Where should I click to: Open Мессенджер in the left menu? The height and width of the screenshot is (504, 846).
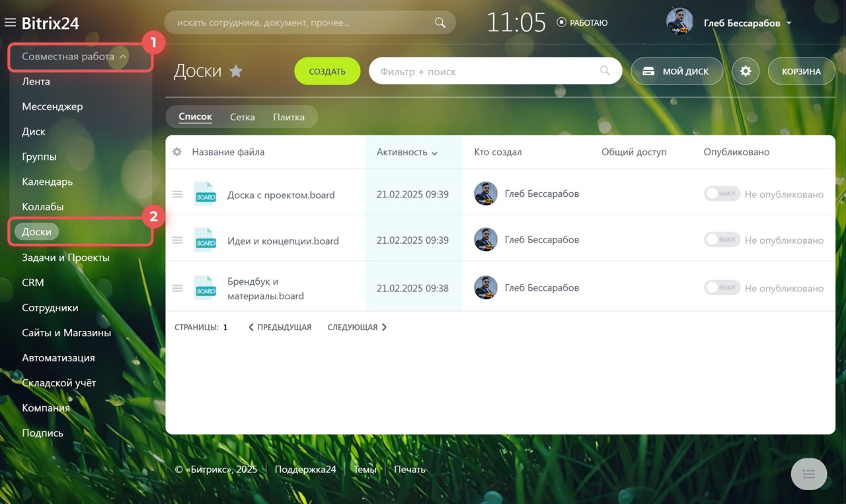(x=52, y=106)
